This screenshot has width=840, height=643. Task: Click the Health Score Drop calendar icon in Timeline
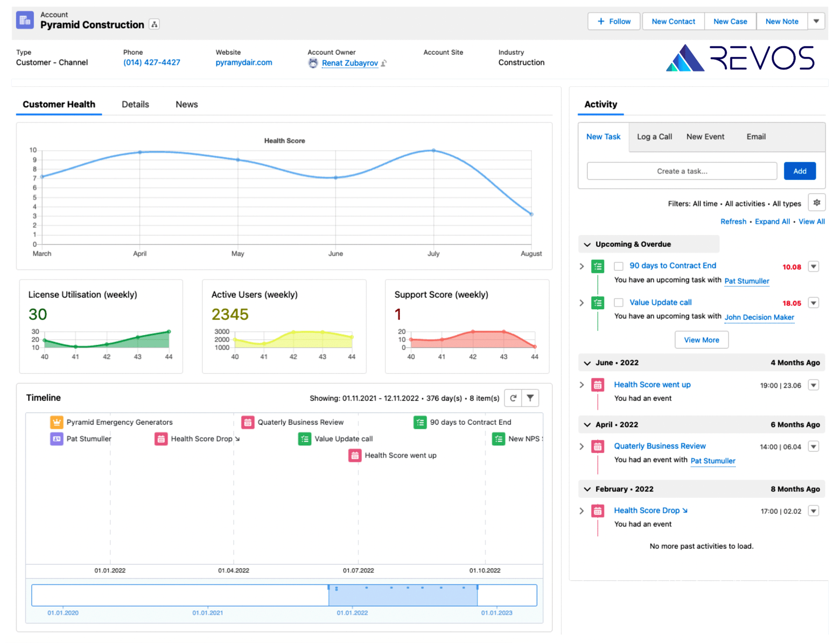(161, 439)
